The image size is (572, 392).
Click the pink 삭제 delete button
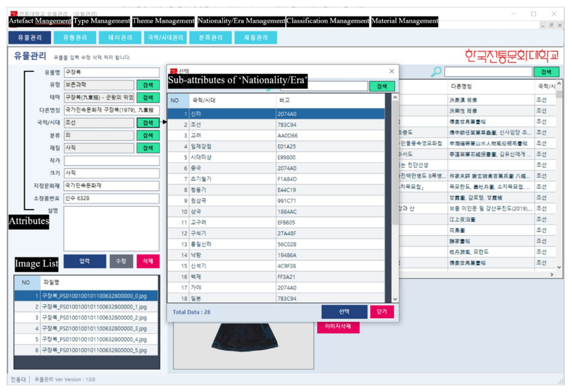click(x=148, y=261)
